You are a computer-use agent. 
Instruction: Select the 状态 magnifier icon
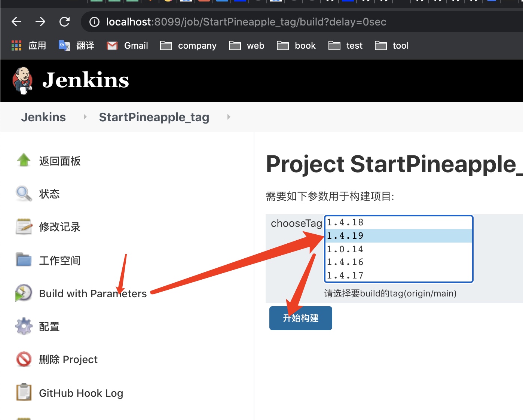[x=23, y=194]
